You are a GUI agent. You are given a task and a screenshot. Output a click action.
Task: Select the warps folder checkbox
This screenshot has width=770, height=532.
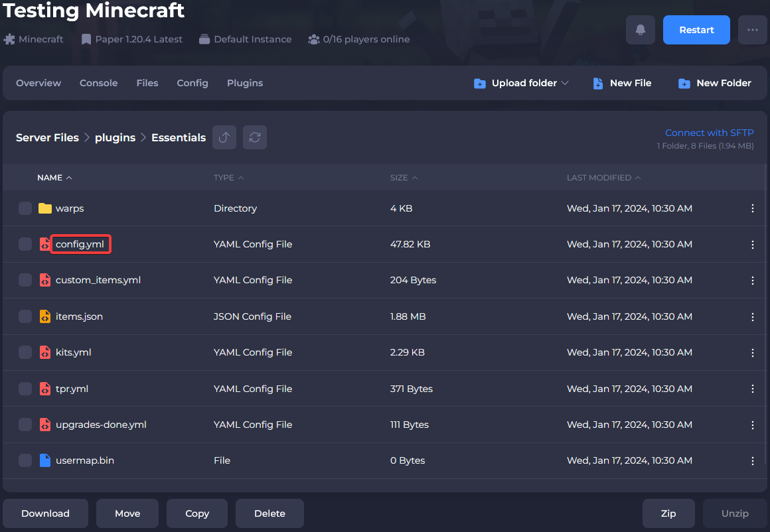click(x=25, y=208)
